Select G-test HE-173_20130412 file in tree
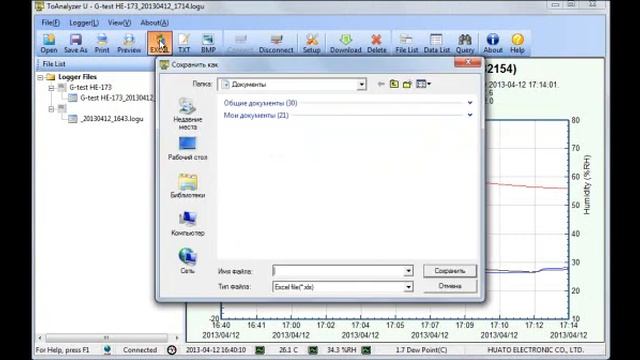 (x=112, y=98)
